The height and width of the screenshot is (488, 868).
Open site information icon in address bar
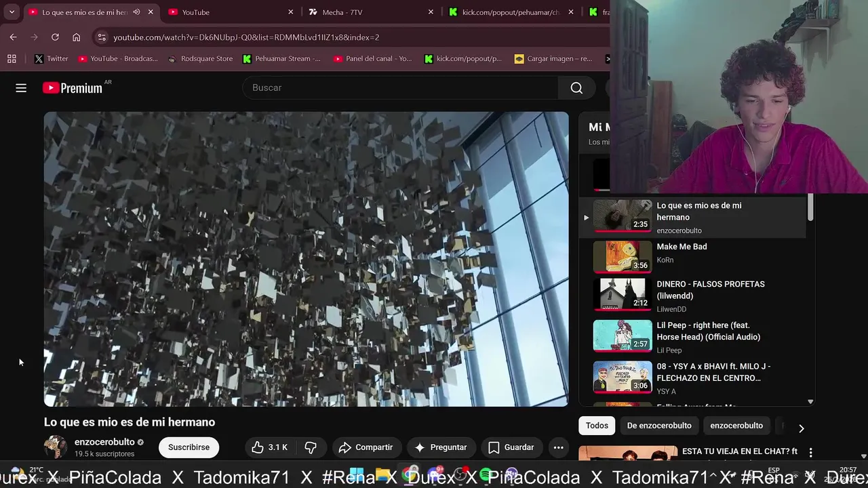click(101, 37)
